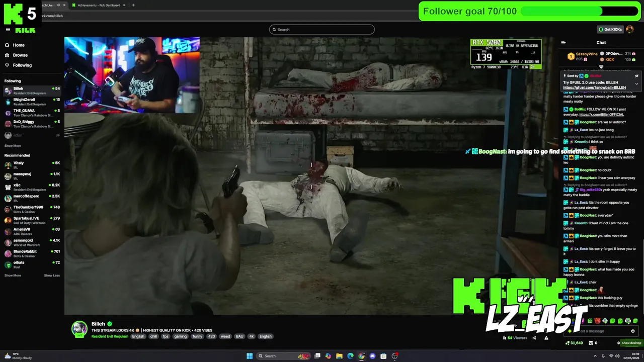Select SazabyPrine top gifter entry

582,56
